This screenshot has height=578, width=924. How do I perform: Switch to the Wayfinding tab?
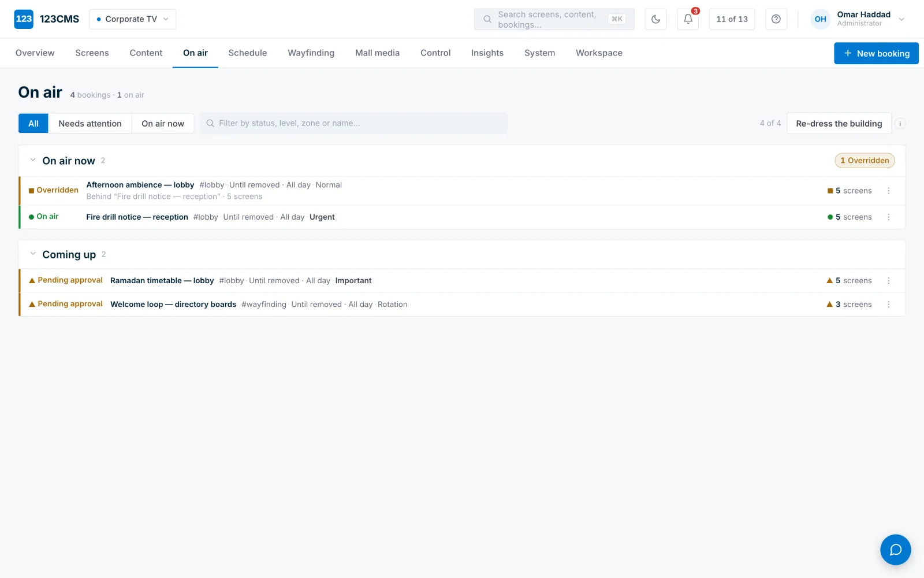[311, 53]
